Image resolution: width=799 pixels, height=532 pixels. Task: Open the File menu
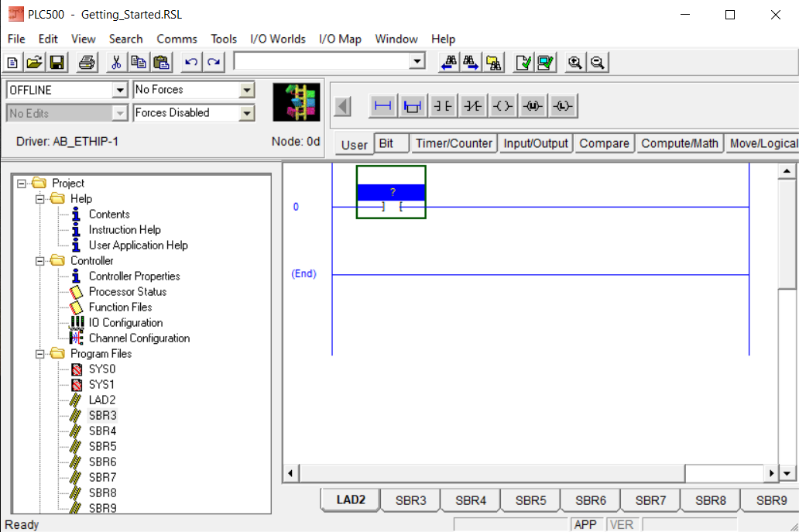pyautogui.click(x=16, y=39)
